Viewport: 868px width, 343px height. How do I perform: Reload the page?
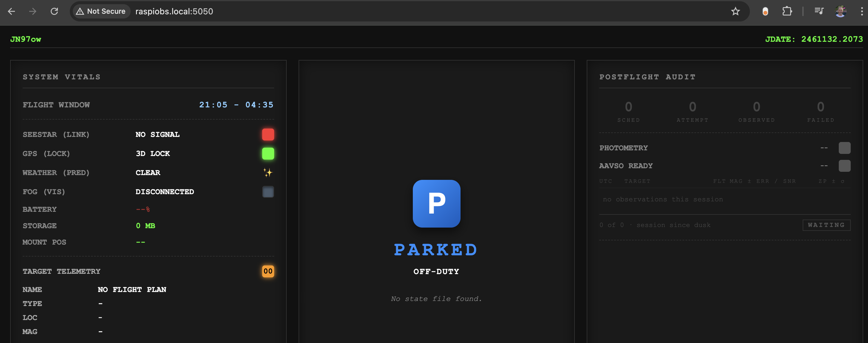point(54,11)
